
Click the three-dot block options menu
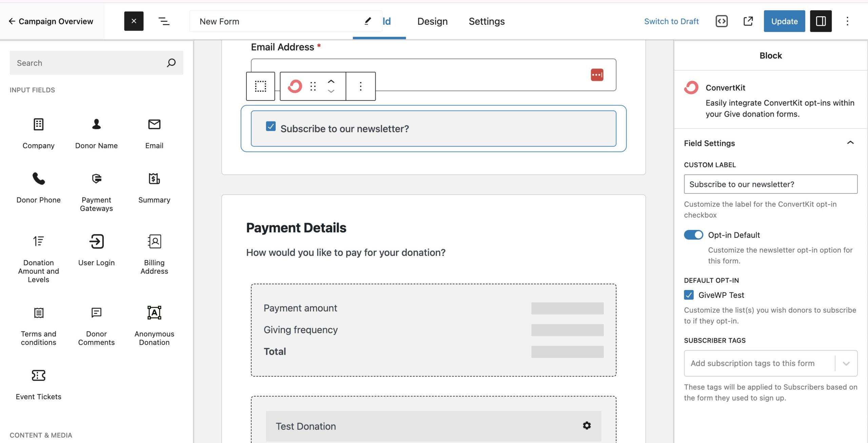(x=360, y=86)
